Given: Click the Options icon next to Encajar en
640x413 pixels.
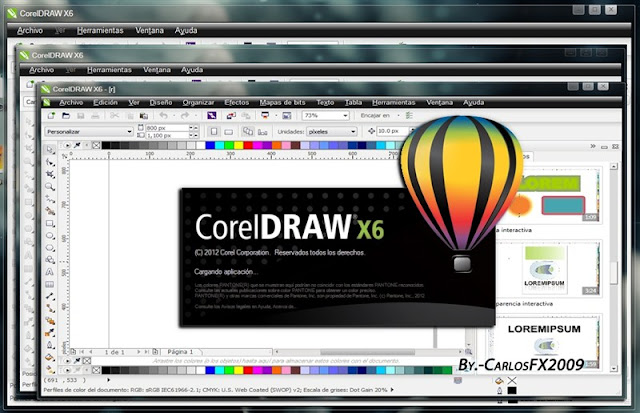Looking at the screenshot, I should 409,115.
